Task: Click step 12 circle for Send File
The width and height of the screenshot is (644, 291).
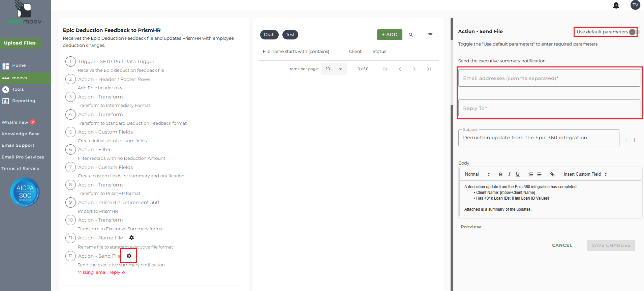Action: click(x=70, y=256)
